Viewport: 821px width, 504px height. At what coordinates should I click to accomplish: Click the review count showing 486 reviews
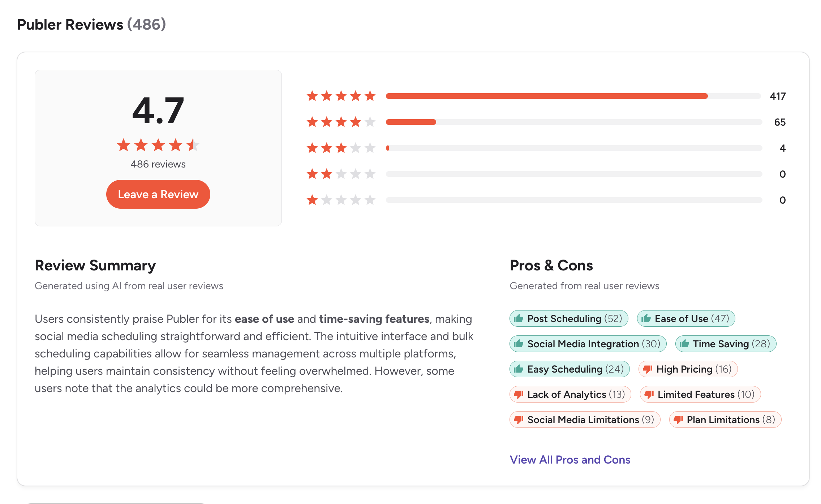pos(158,164)
